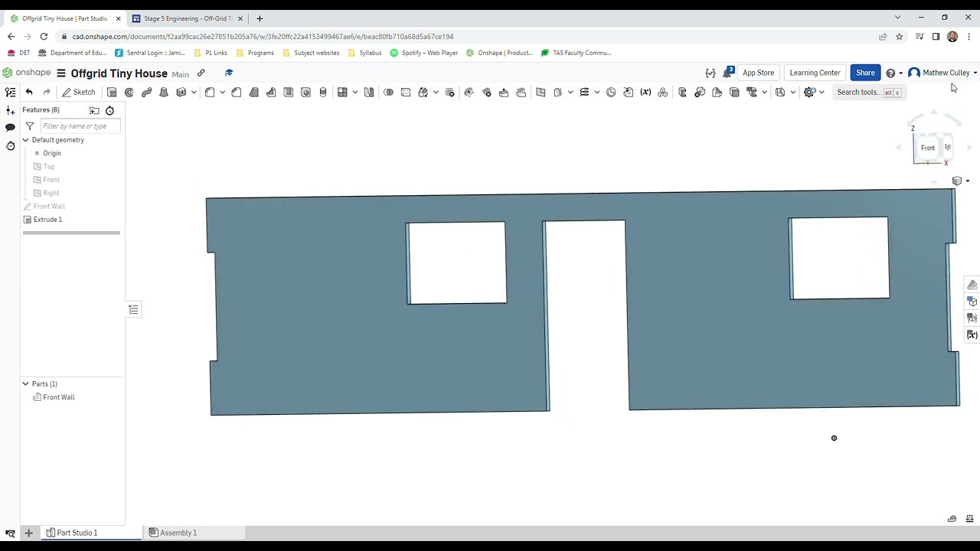
Task: Open the configuration variables braces icon
Action: click(710, 73)
